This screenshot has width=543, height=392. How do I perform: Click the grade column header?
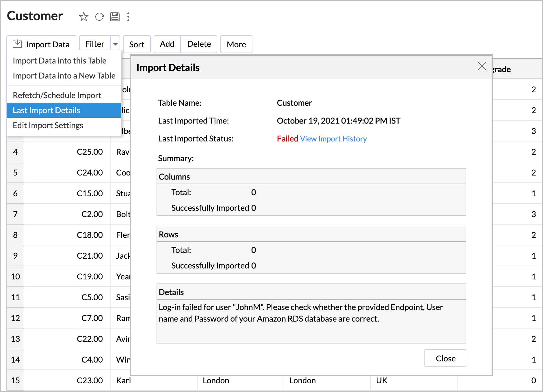pos(516,69)
